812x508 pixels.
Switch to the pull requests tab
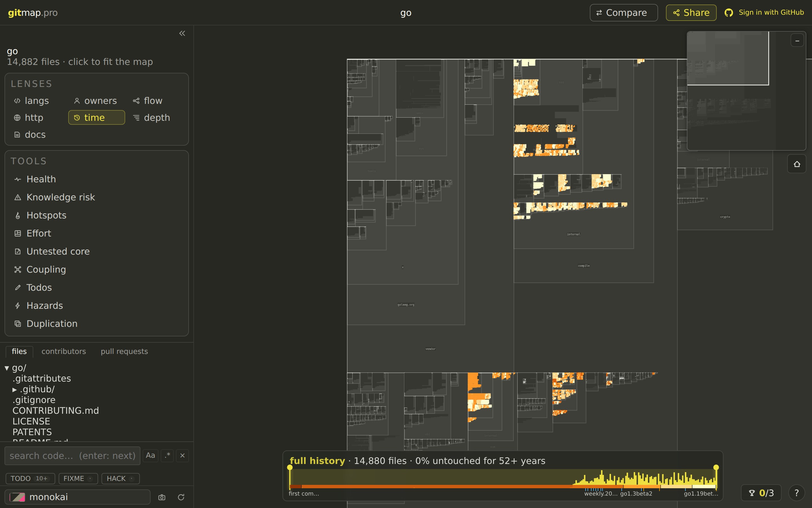coord(124,351)
